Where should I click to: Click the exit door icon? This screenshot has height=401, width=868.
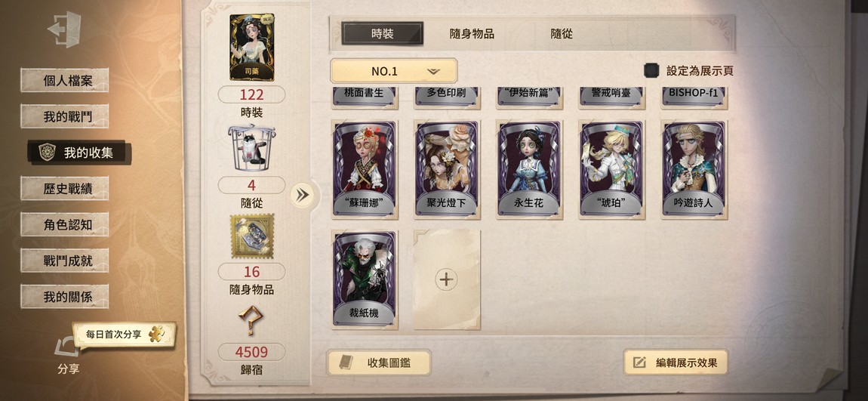[65, 29]
